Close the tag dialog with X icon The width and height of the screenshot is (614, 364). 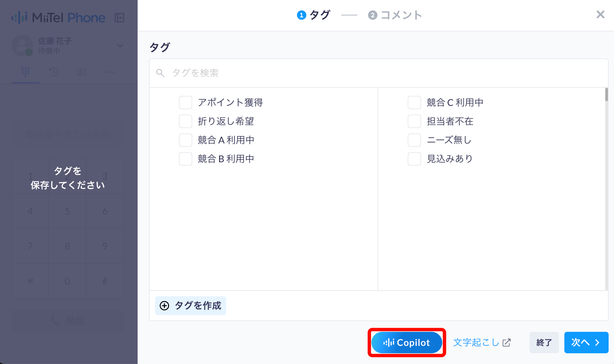pyautogui.click(x=600, y=14)
